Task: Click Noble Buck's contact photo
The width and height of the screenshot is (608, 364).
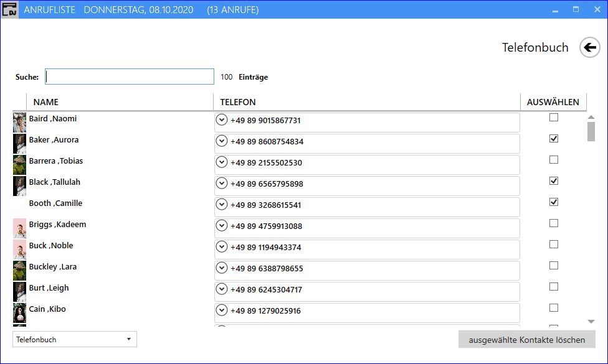Action: 19,250
